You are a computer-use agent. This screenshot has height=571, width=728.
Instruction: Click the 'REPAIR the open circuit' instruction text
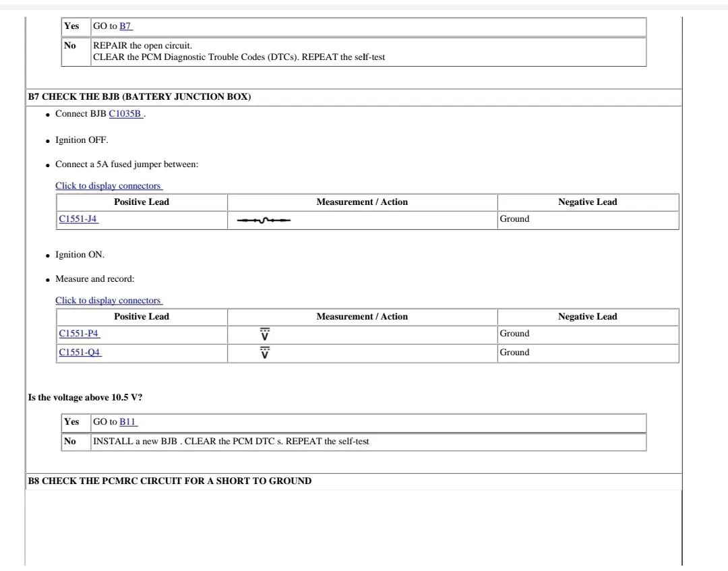tap(142, 46)
